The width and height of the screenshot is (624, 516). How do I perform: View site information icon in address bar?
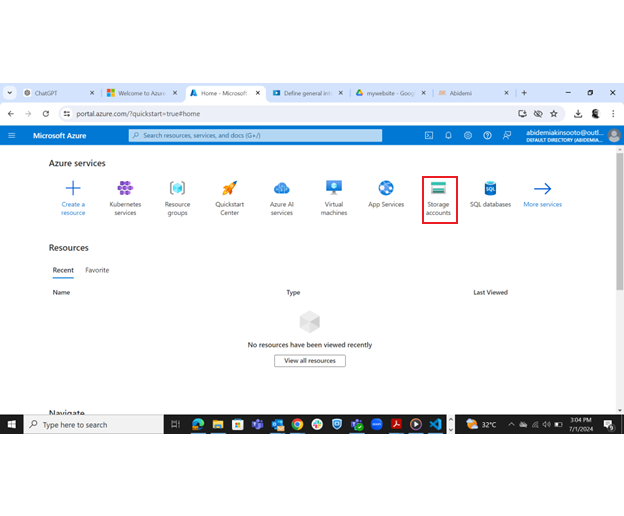point(67,114)
